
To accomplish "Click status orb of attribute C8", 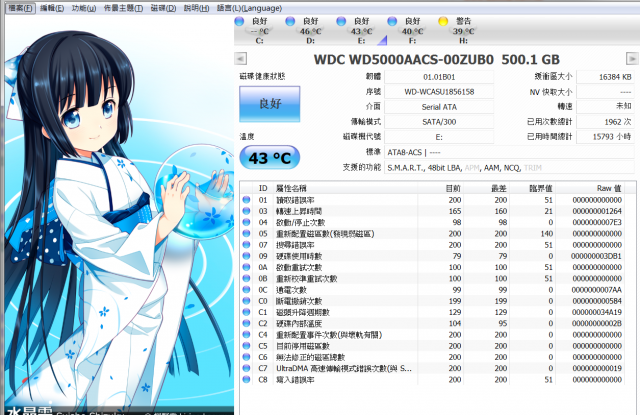I will 246,379.
